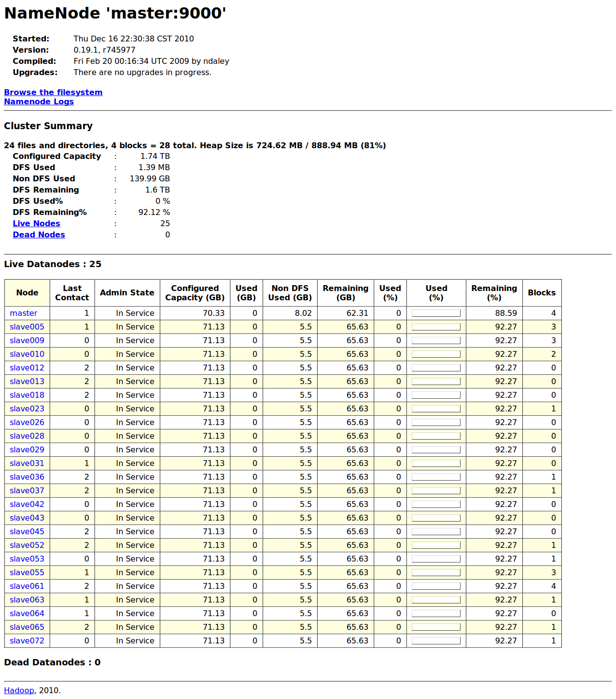The width and height of the screenshot is (616, 699).
Task: Click the slave036 node link
Action: tap(27, 477)
